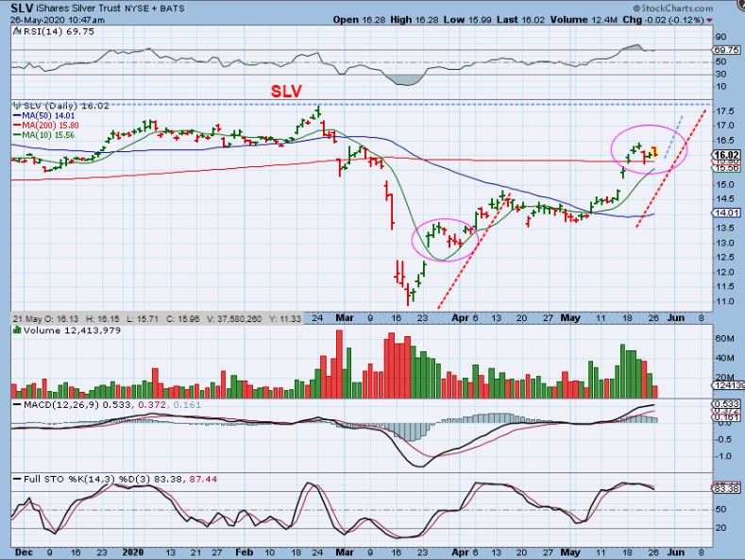Click the small line icon before RSI(14)

pyautogui.click(x=17, y=31)
